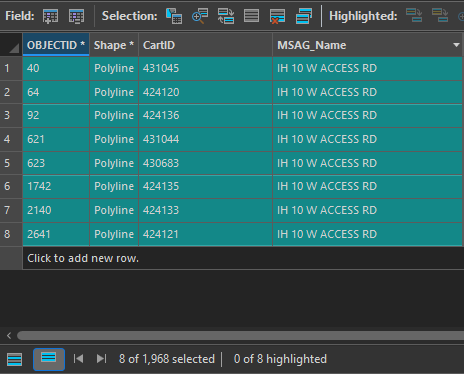Click Switch Selection icon
This screenshot has width=464, height=374.
pos(226,16)
